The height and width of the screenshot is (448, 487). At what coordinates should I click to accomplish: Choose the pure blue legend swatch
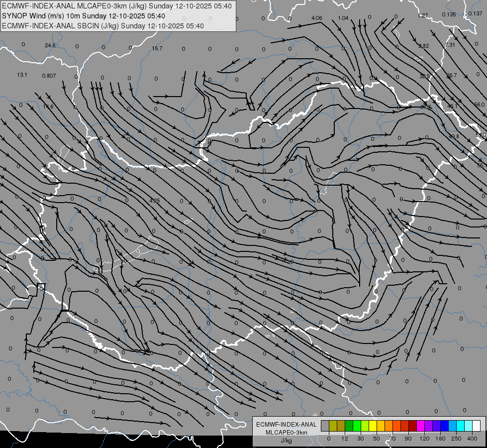click(x=444, y=426)
